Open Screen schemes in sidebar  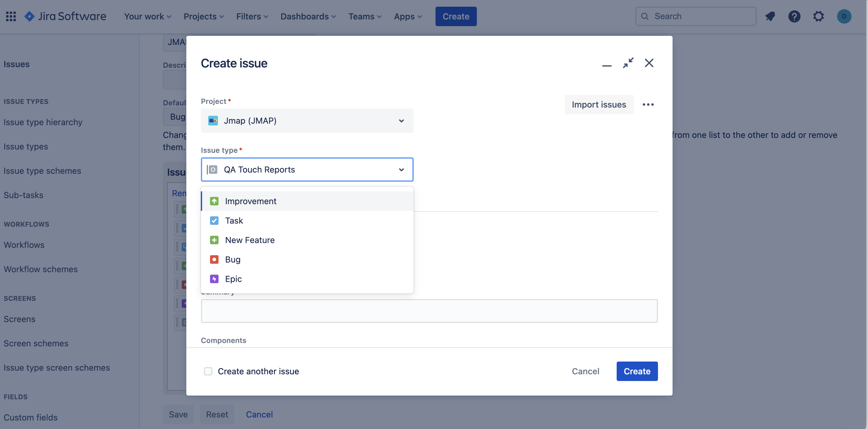(x=36, y=343)
